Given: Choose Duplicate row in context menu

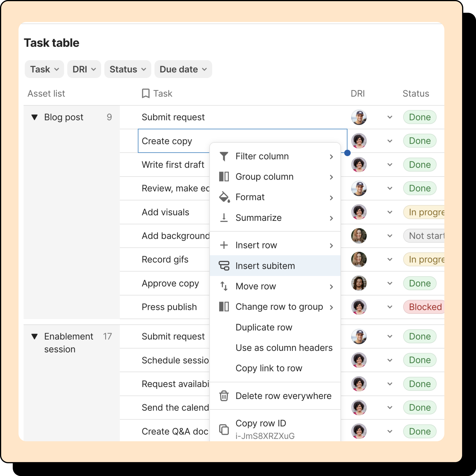Looking at the screenshot, I should tap(264, 327).
